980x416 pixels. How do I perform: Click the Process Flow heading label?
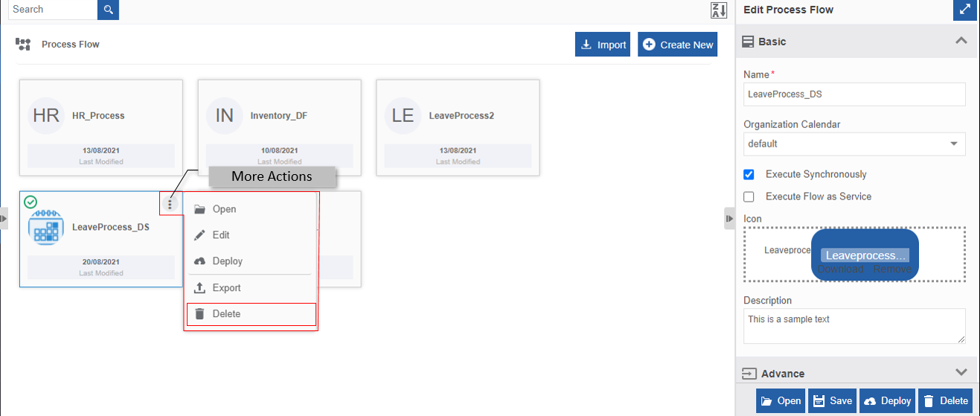(71, 45)
